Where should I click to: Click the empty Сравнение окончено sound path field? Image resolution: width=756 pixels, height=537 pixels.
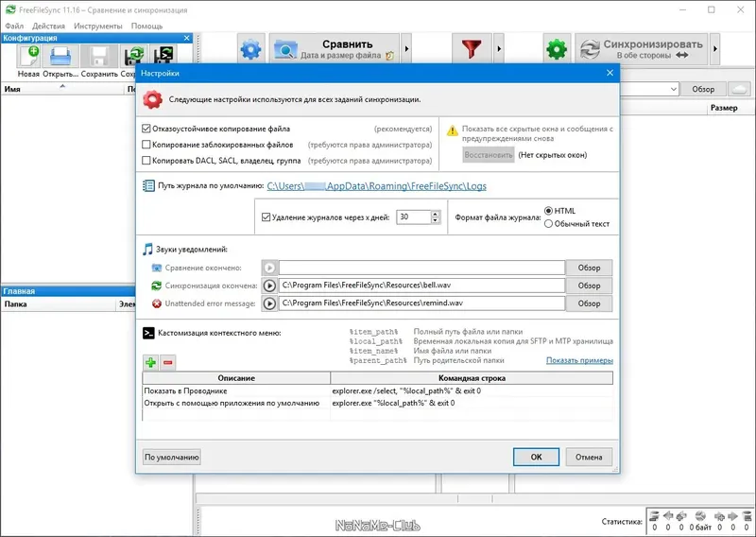[421, 268]
